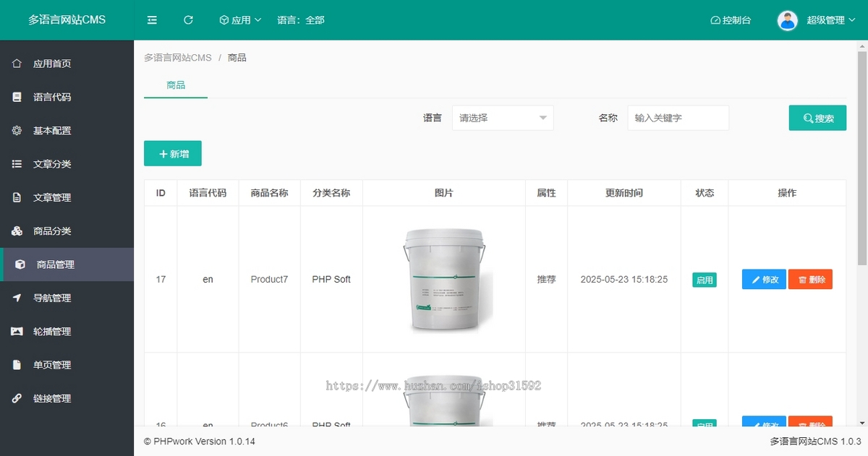The image size is (868, 456).
Task: Open 轮播管理 in the sidebar
Action: point(67,332)
